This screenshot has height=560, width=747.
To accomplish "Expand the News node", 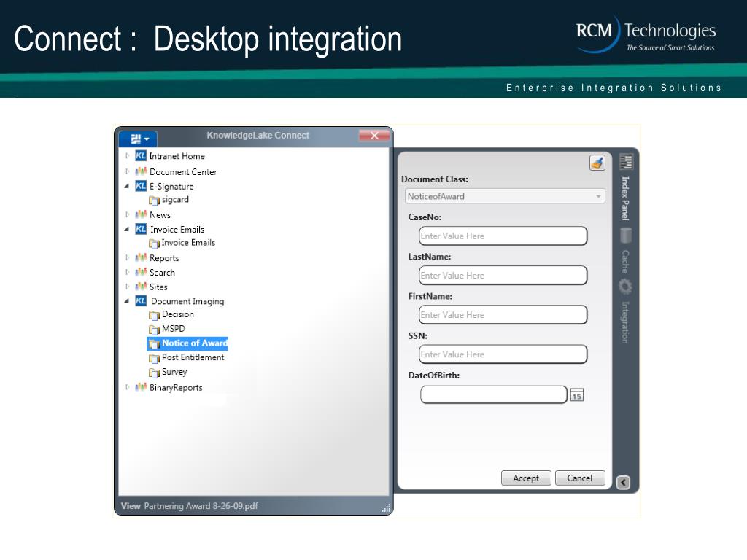I will (x=127, y=215).
